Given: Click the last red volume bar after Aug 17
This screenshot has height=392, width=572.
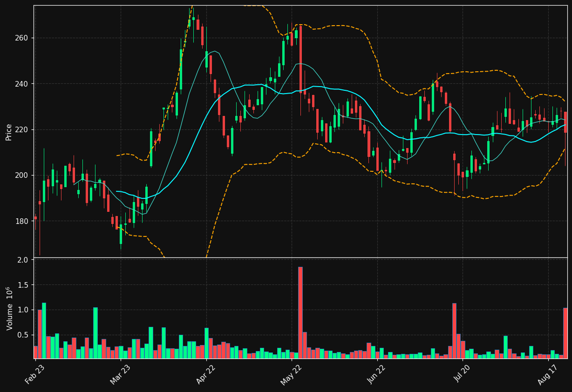Looking at the screenshot, I should click(565, 333).
